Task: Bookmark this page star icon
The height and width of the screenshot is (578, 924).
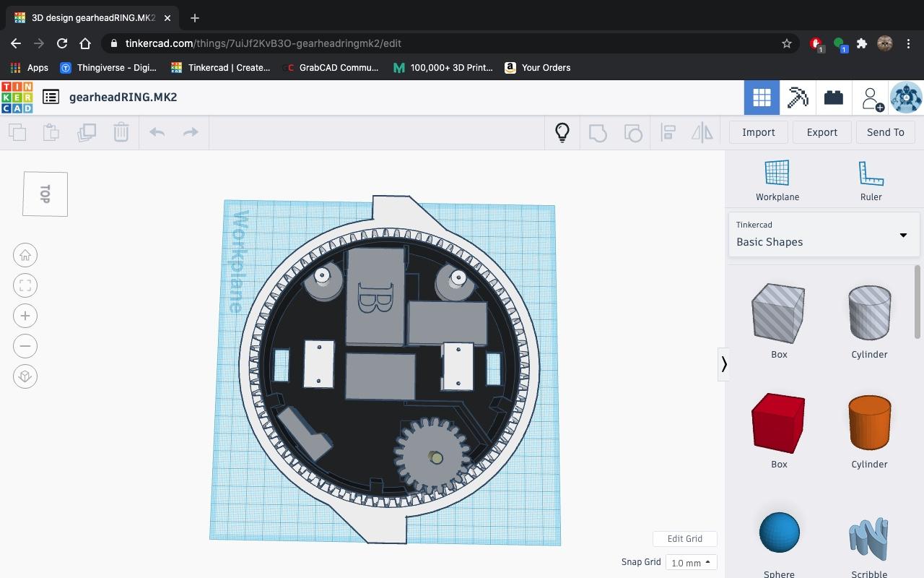Action: coord(787,43)
